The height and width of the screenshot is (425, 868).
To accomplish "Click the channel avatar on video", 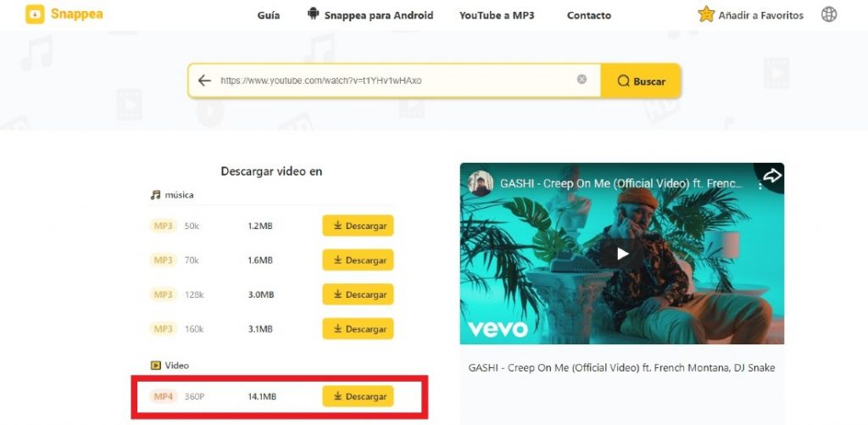I will [x=480, y=183].
